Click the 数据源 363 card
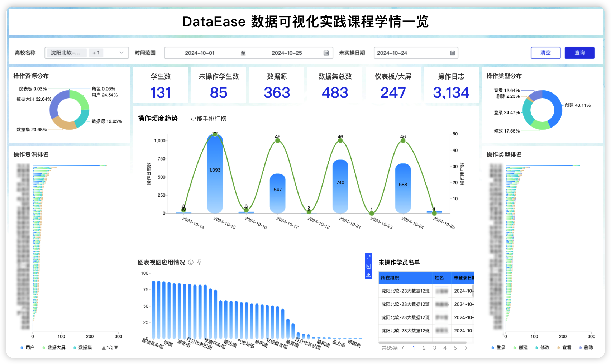Screen dimensions: 611x364 tap(277, 86)
